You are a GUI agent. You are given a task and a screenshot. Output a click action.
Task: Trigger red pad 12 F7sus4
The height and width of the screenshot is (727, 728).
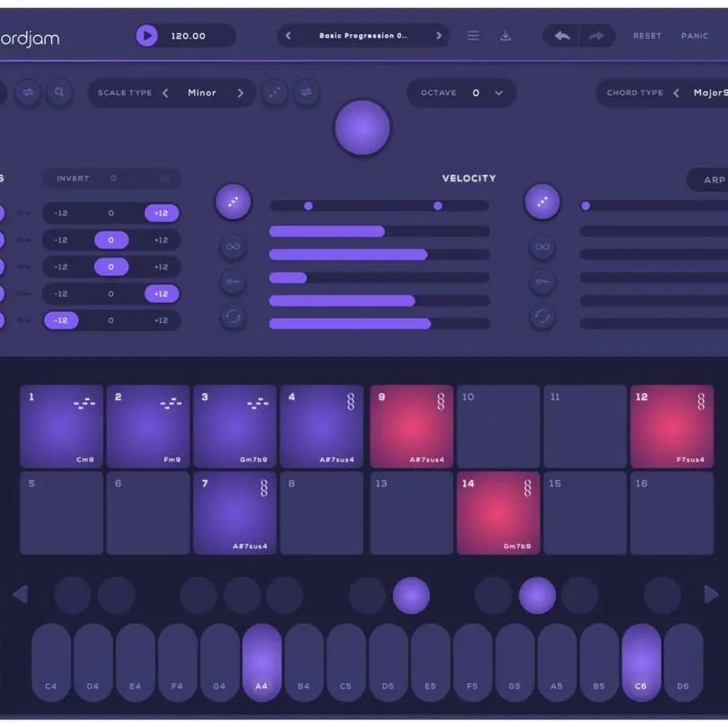click(x=671, y=426)
